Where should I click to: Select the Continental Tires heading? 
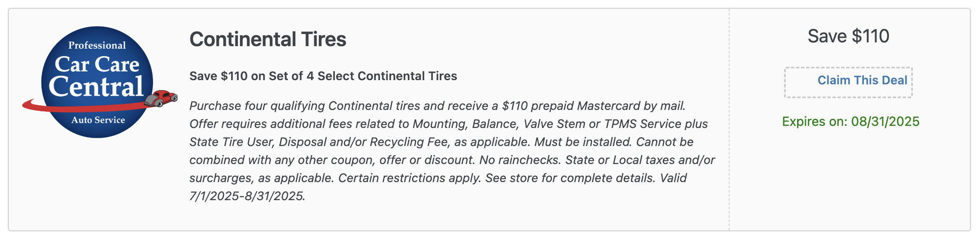[x=268, y=39]
